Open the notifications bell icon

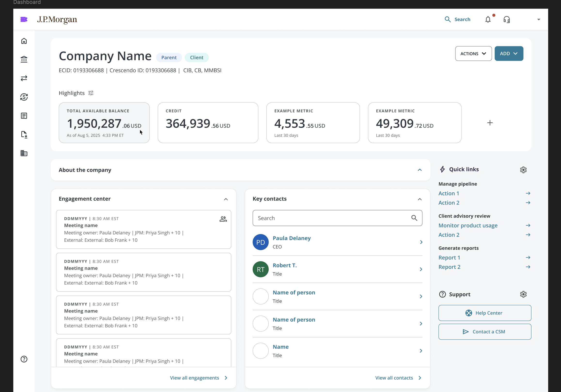point(488,19)
